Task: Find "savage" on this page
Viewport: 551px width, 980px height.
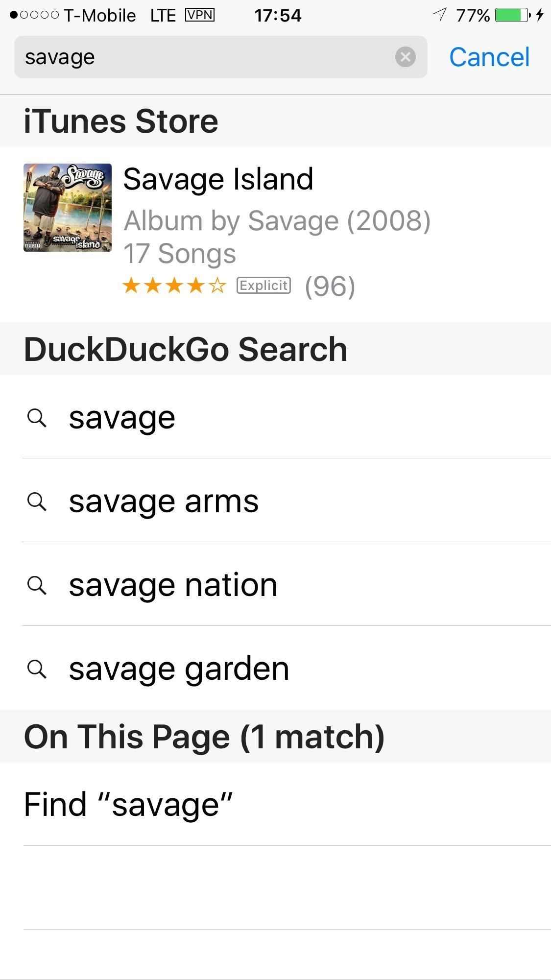Action: pos(128,804)
